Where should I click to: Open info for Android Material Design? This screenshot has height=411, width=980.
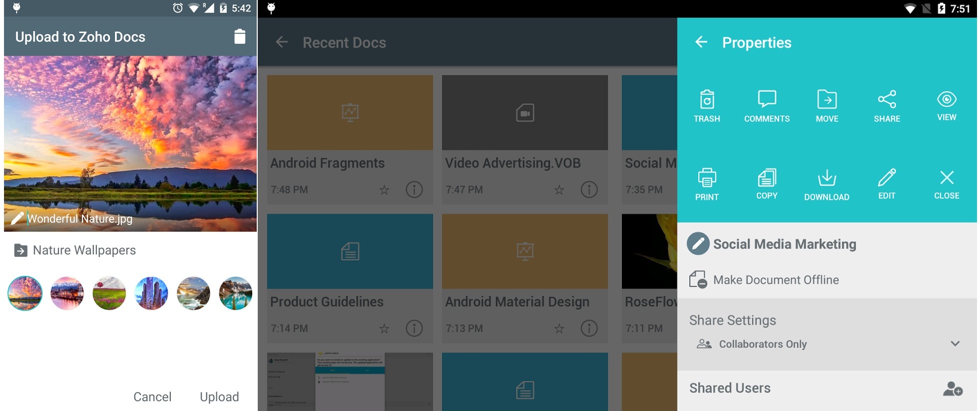[589, 328]
